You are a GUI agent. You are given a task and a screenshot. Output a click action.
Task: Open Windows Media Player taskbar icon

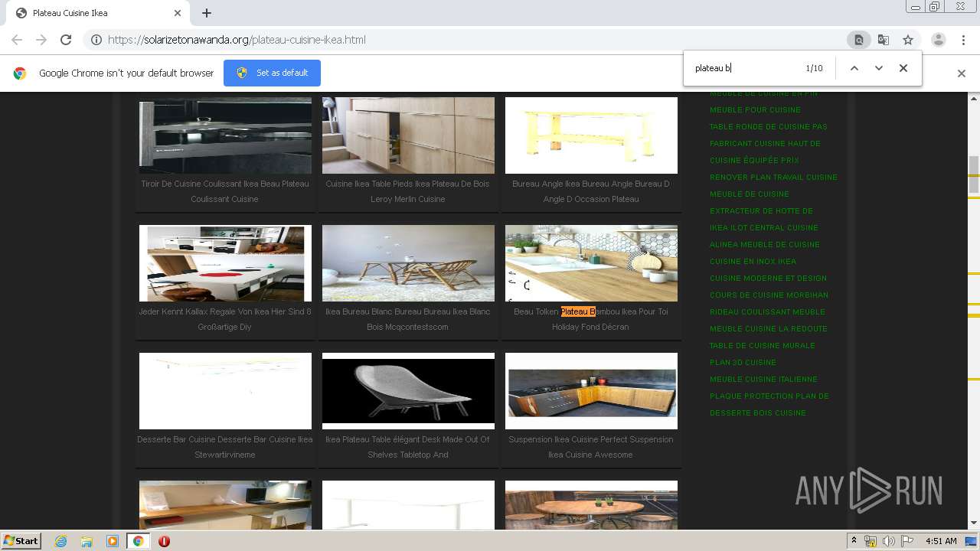(x=112, y=541)
